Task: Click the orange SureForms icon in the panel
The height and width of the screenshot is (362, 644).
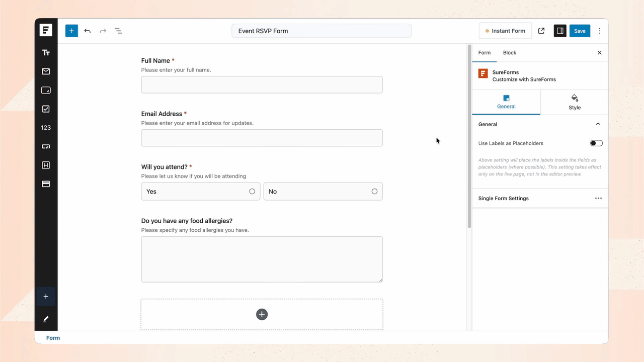Action: (x=483, y=74)
